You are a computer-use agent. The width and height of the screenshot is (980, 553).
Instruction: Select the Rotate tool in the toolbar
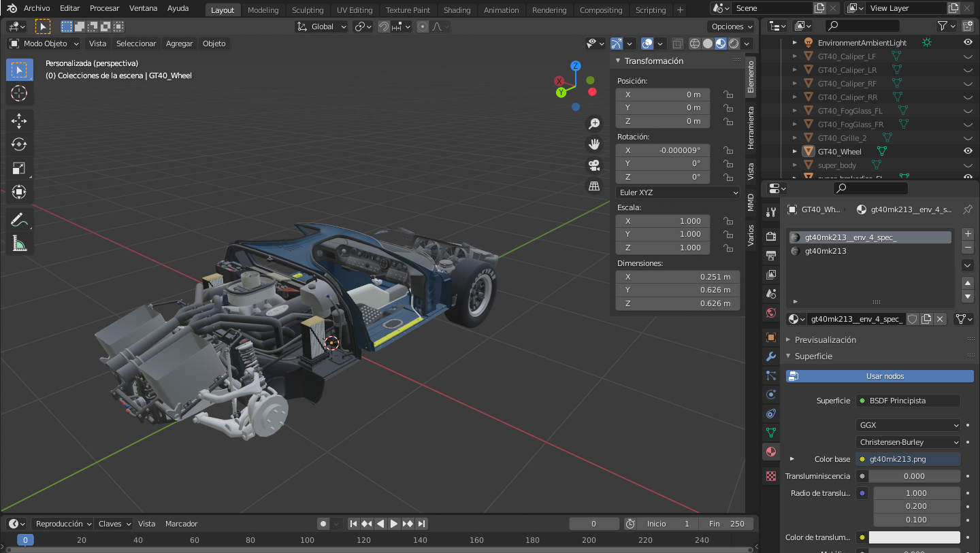pyautogui.click(x=19, y=144)
